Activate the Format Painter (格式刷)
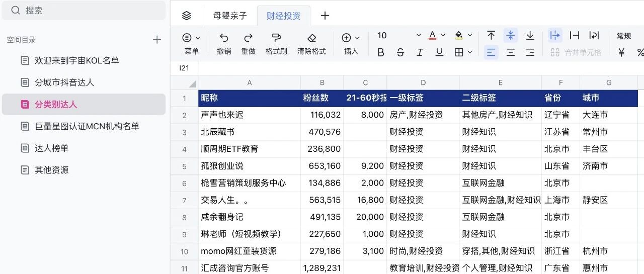 point(276,38)
